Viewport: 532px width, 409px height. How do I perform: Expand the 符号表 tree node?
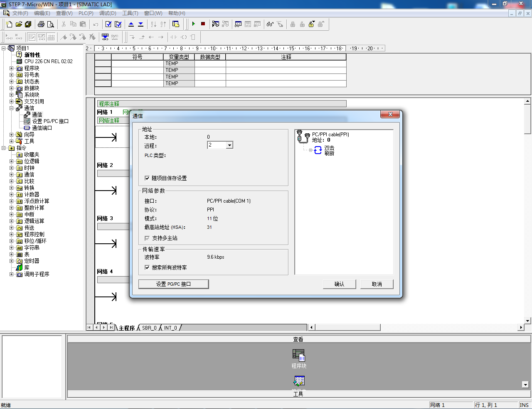click(12, 75)
